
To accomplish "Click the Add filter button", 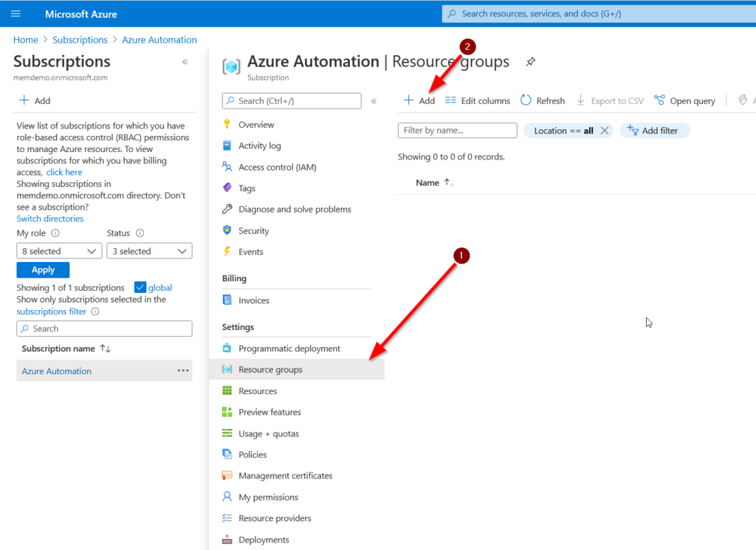I will point(654,131).
